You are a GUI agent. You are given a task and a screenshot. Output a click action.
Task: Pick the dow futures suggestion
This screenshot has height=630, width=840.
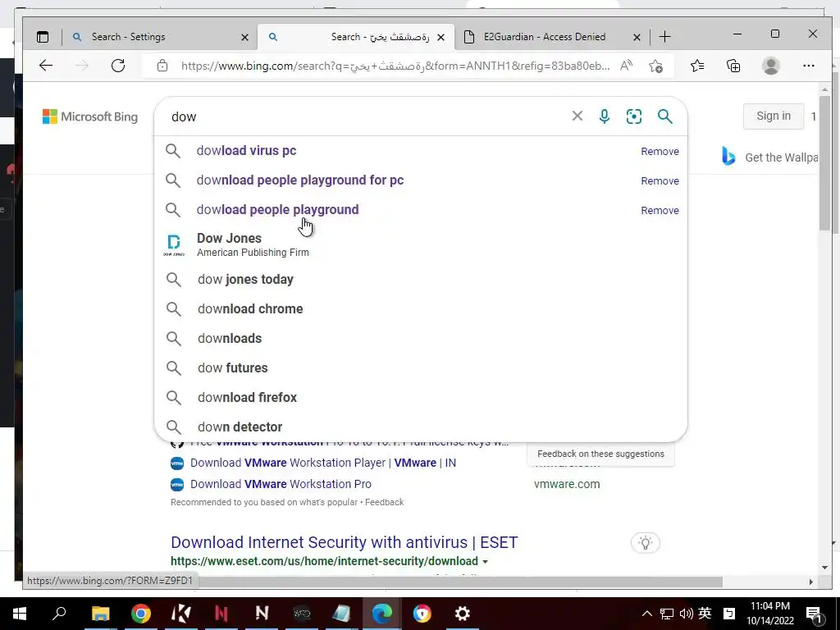pyautogui.click(x=421, y=368)
